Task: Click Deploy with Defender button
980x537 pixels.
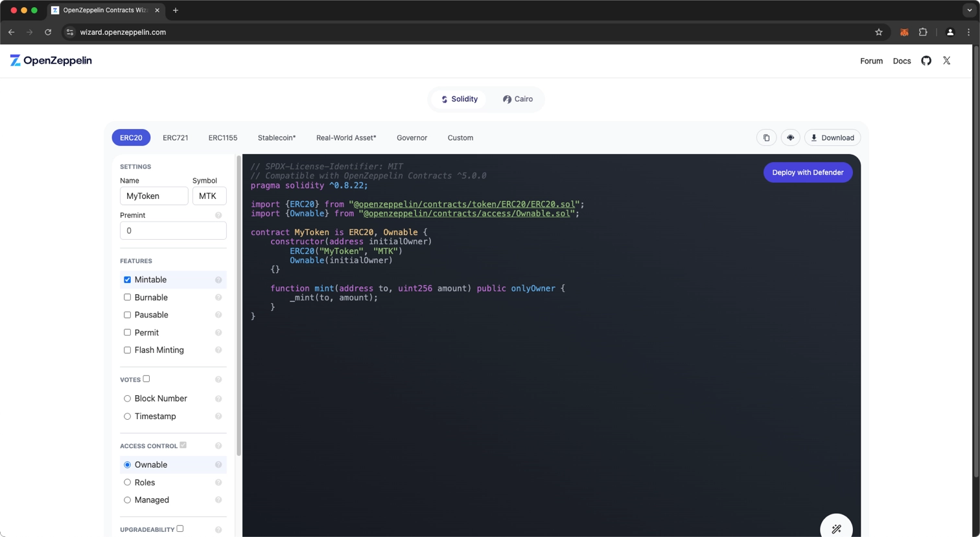Action: [808, 172]
